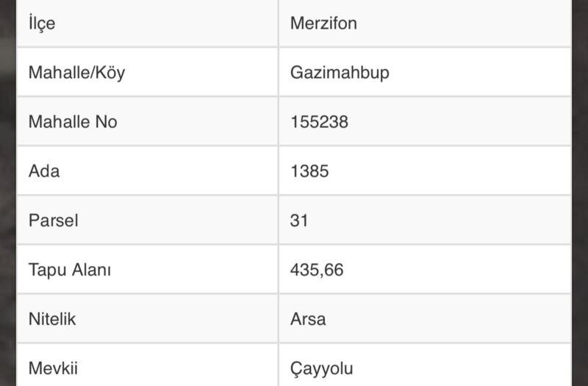This screenshot has height=386, width=588.
Task: Select the Parsel value 31
Action: click(x=299, y=221)
